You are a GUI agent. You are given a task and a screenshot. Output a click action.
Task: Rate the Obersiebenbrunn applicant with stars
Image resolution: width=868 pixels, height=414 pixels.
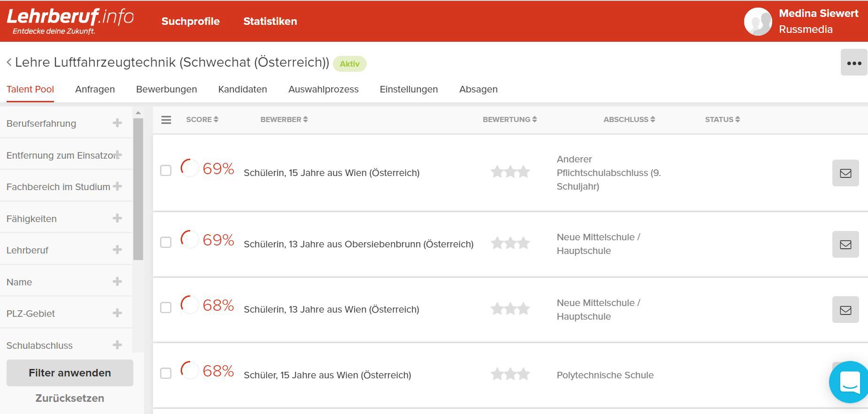tap(510, 244)
